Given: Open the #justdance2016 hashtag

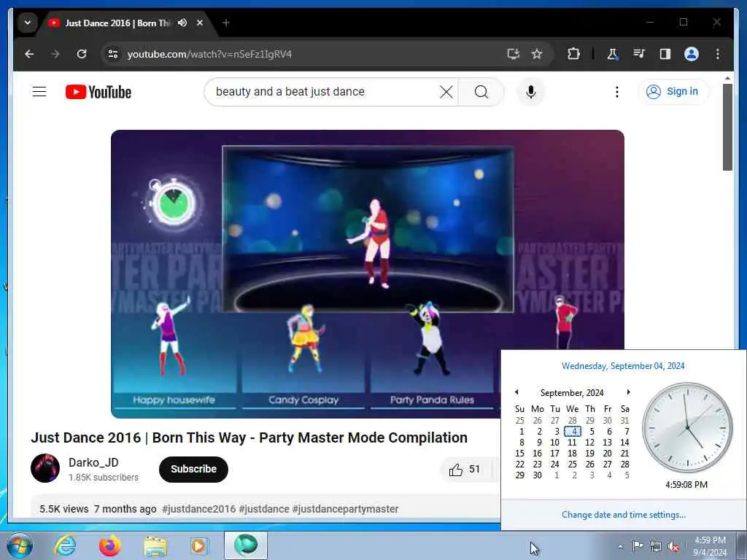Looking at the screenshot, I should [x=198, y=509].
